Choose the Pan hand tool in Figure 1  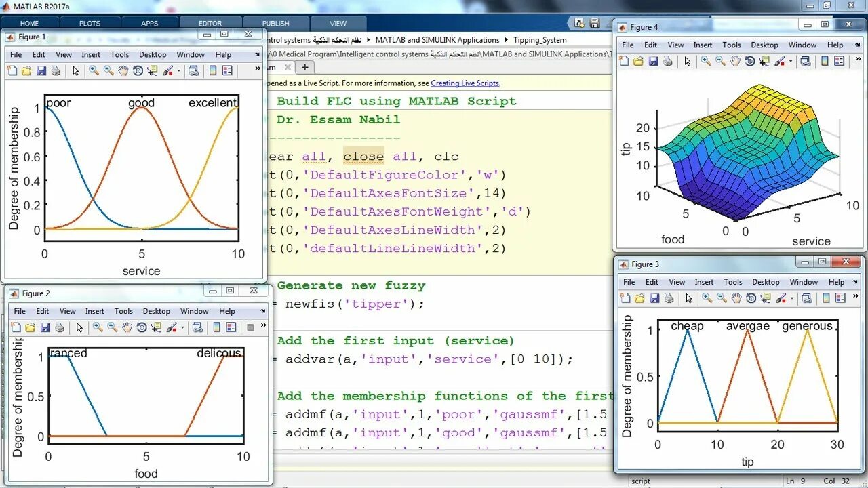(x=123, y=70)
